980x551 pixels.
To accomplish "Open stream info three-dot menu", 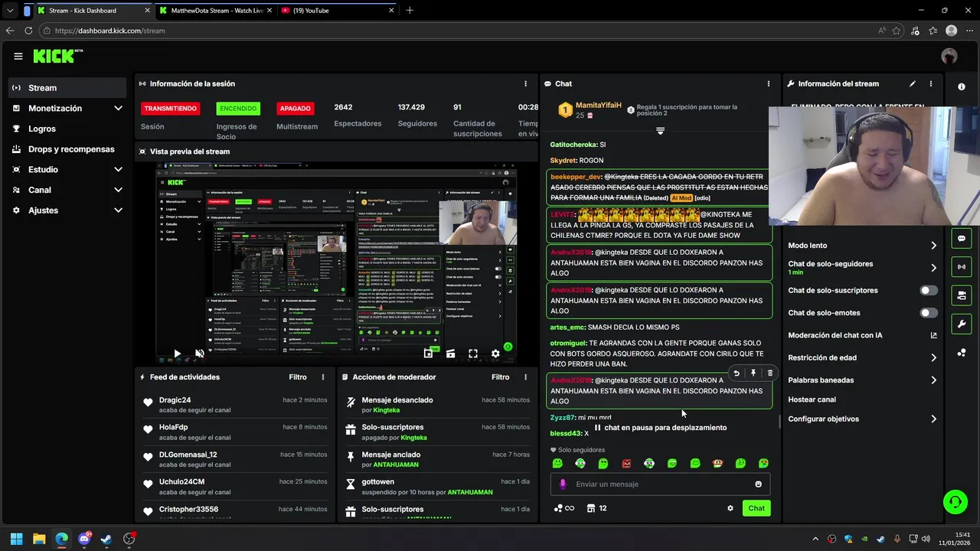I will tap(931, 83).
